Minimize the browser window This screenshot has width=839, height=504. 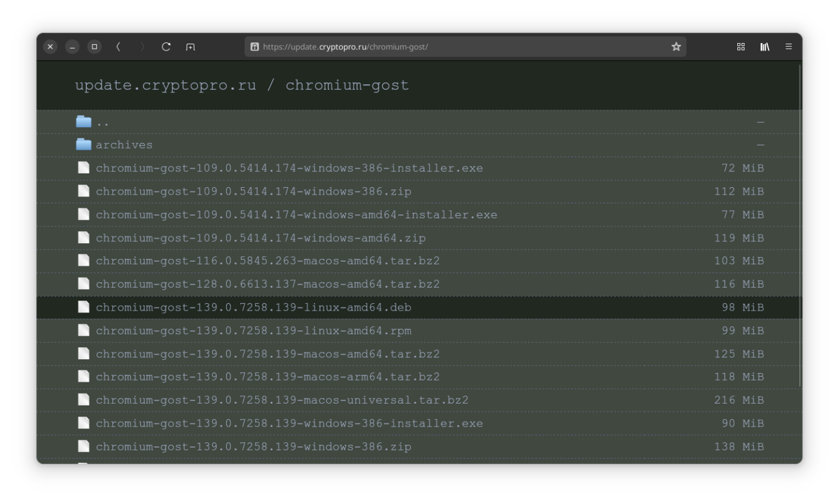pos(72,47)
